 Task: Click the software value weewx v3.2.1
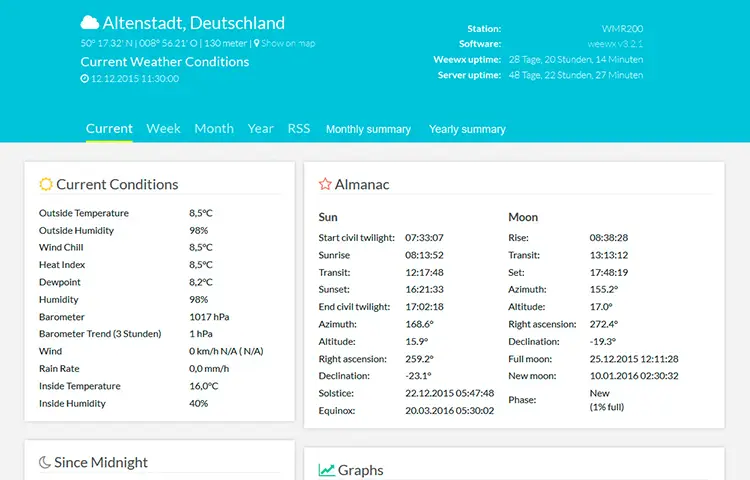(615, 44)
